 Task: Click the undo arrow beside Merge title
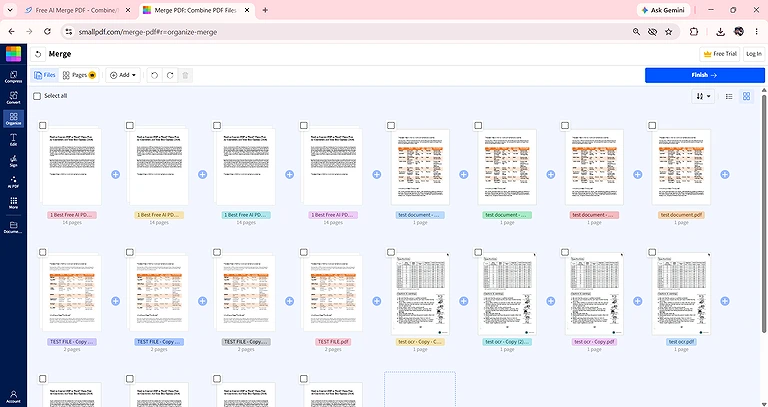click(38, 54)
